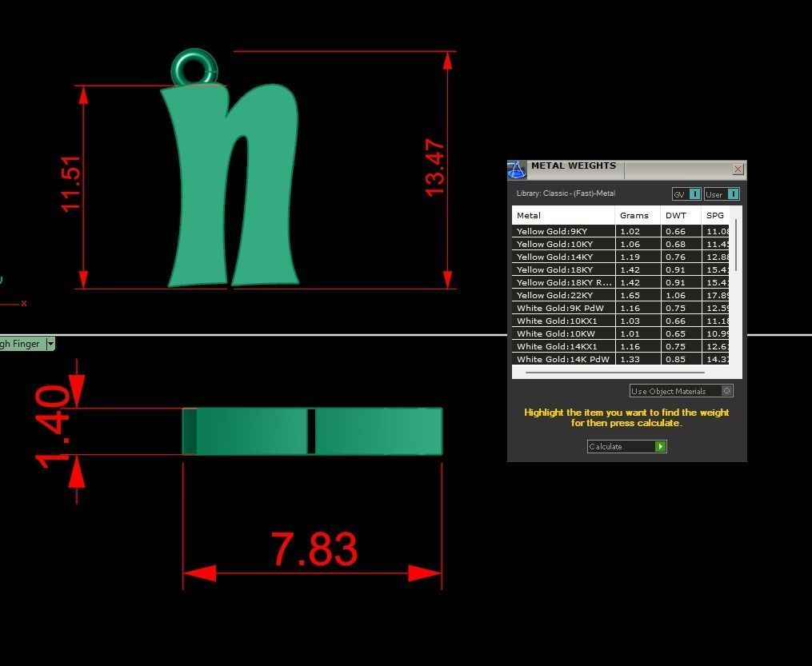Select the White Gold:14KX1 row
812x666 pixels.
pyautogui.click(x=620, y=346)
